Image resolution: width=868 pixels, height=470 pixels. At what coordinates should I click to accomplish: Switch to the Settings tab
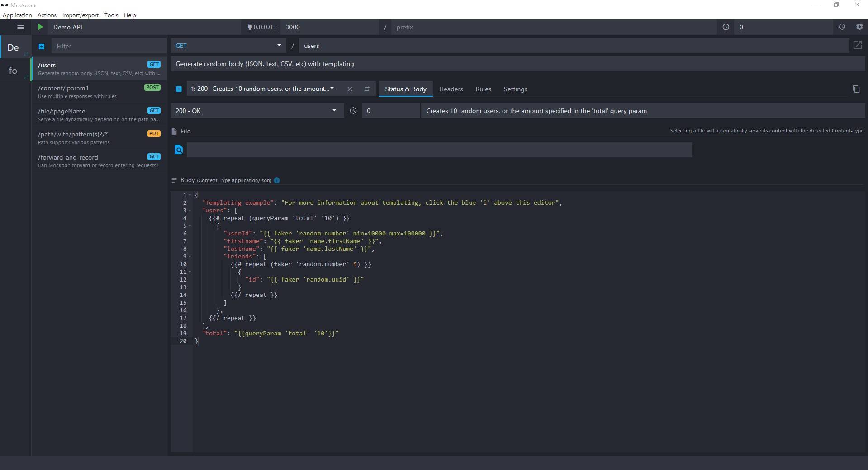[515, 89]
